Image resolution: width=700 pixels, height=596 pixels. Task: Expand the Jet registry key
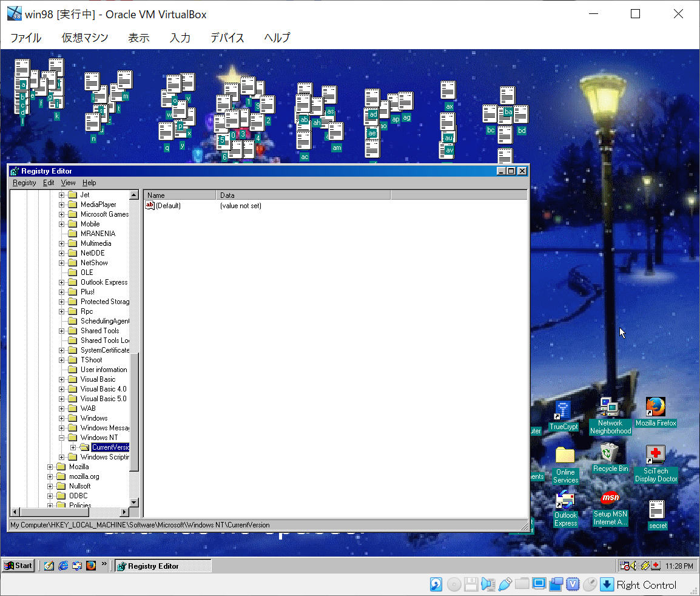coord(62,195)
